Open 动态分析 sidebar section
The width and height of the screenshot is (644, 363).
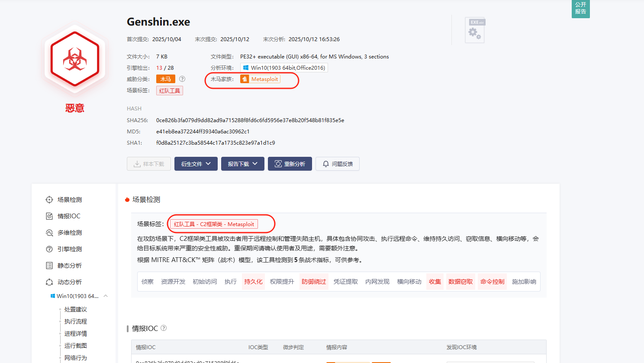pos(69,282)
